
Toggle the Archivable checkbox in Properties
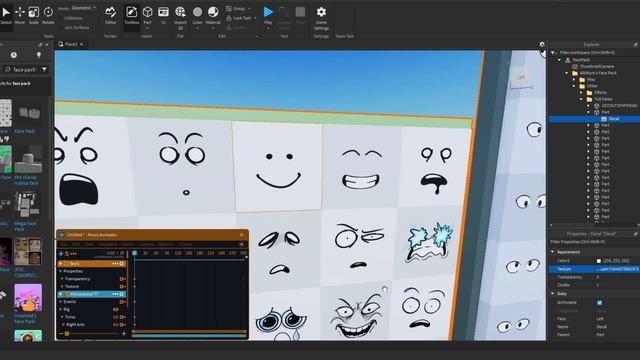599,302
